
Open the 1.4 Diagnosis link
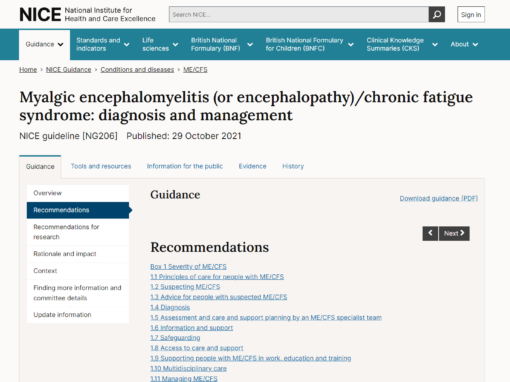pos(170,307)
